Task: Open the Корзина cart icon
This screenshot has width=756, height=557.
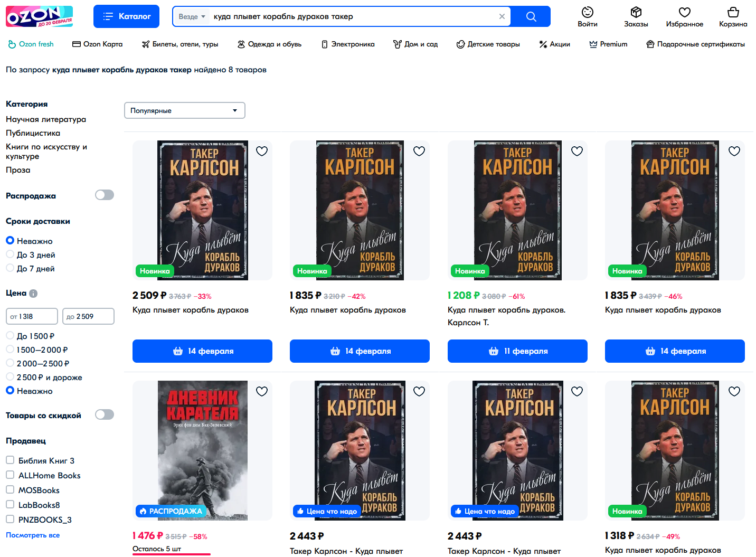Action: point(733,17)
